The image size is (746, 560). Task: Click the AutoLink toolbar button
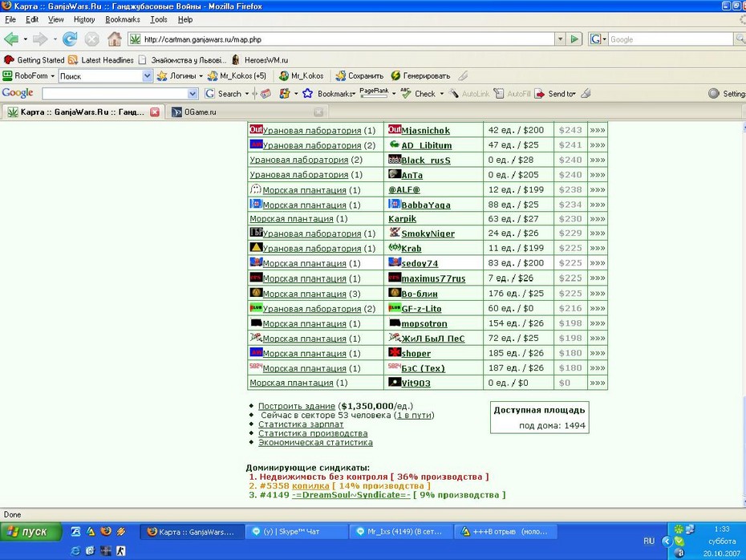click(x=469, y=94)
